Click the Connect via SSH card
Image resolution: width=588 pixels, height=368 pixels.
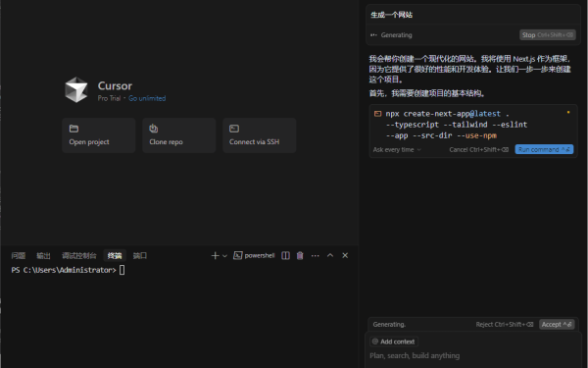tap(260, 135)
